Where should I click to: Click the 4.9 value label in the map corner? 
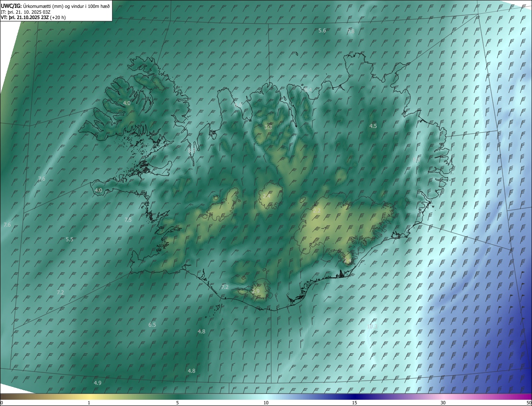point(97,383)
